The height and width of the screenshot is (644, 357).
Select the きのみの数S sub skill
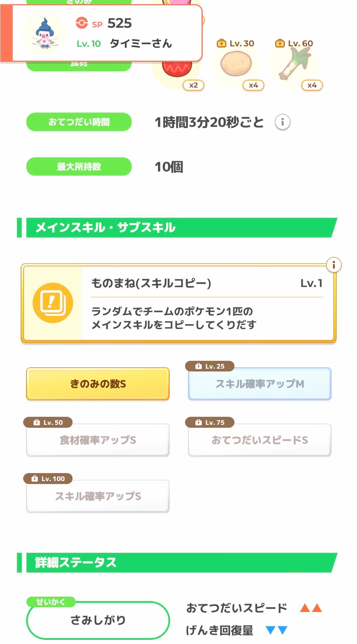pyautogui.click(x=98, y=384)
